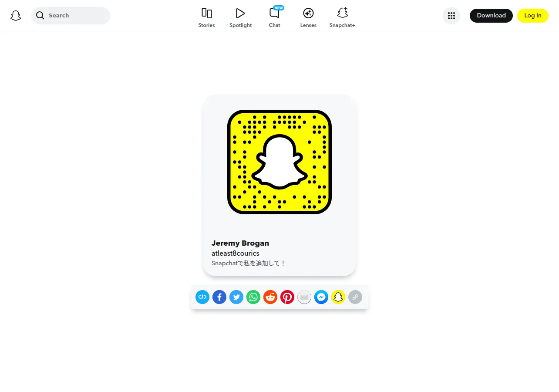Send the profile through Messenger
Image resolution: width=559 pixels, height=392 pixels.
pyautogui.click(x=321, y=297)
